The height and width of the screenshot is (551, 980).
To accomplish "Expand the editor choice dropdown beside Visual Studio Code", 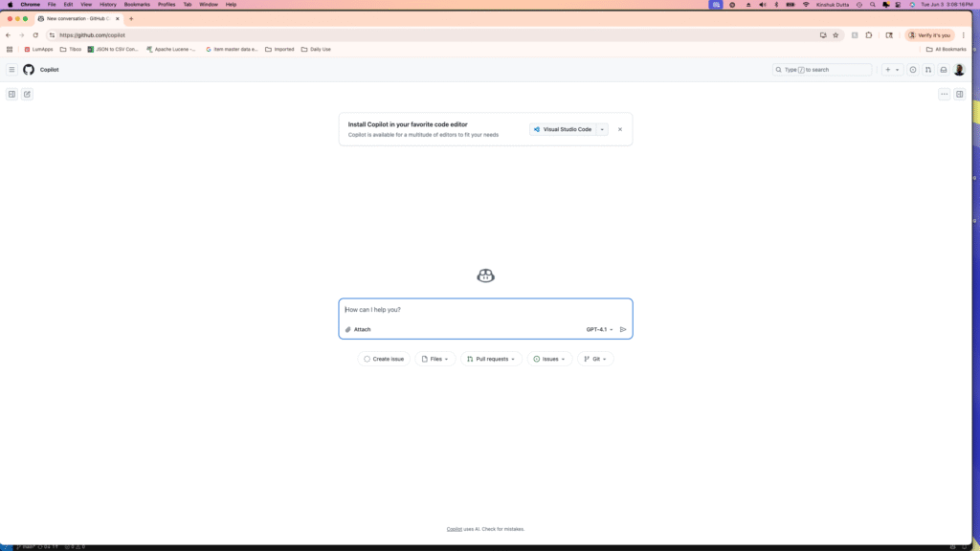I will click(x=602, y=129).
